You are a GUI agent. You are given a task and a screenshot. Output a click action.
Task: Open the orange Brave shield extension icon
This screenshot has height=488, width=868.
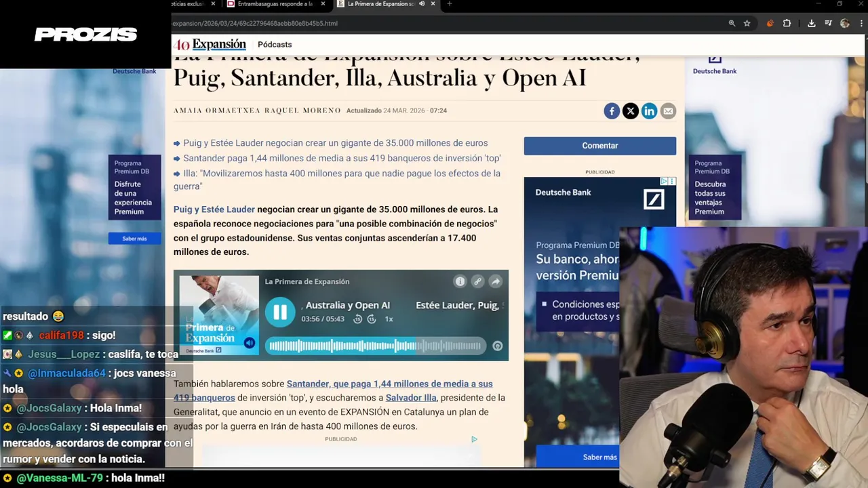(x=770, y=23)
